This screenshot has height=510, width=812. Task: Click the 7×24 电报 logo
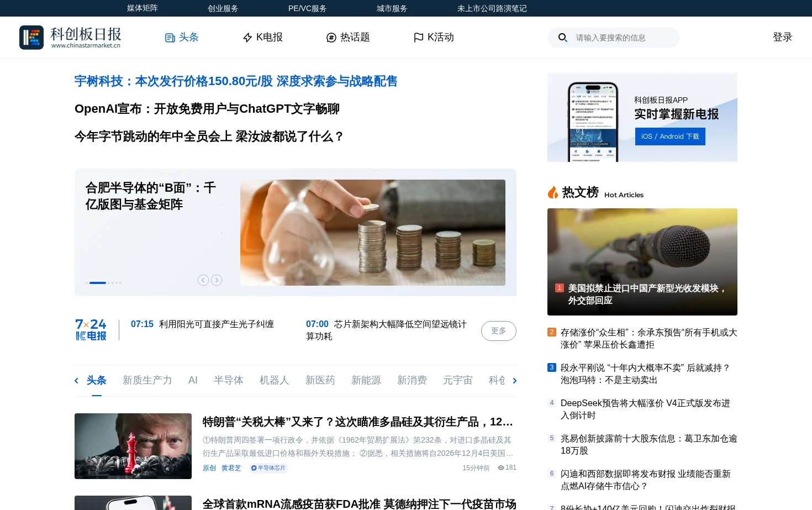point(91,330)
